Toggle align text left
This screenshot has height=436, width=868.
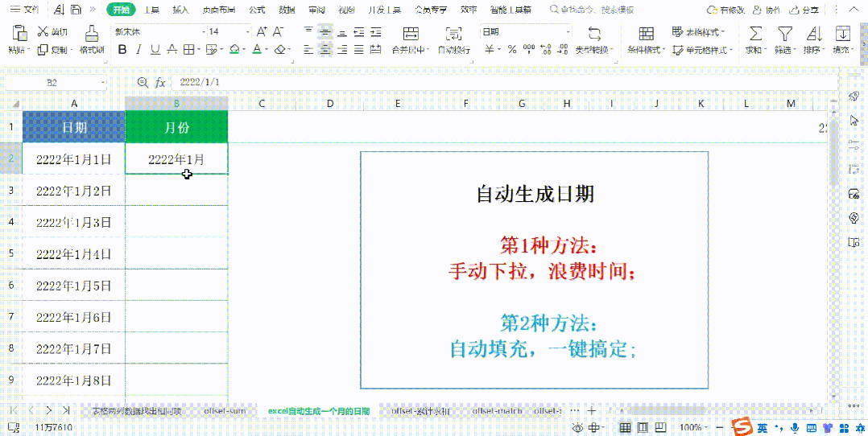[x=308, y=50]
